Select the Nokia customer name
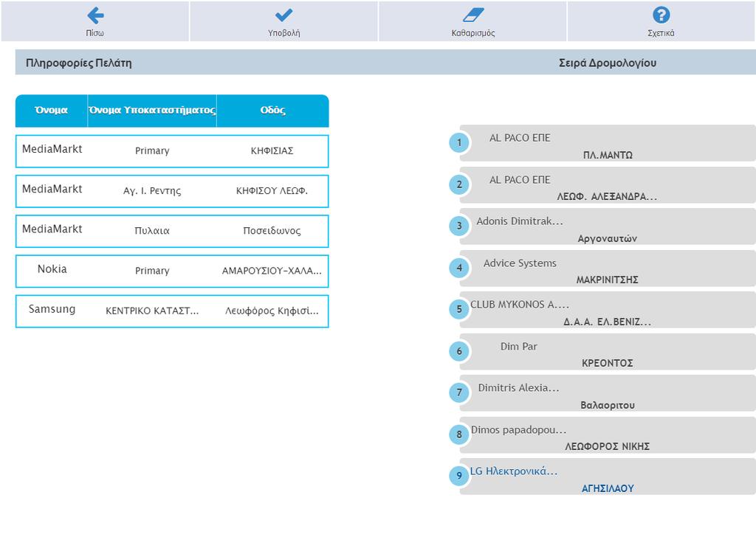Screen dimensions: 756x554 coord(52,269)
